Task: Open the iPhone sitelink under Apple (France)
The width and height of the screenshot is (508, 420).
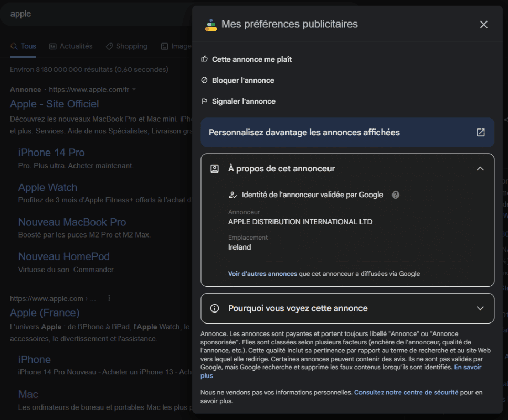Action: [34, 359]
